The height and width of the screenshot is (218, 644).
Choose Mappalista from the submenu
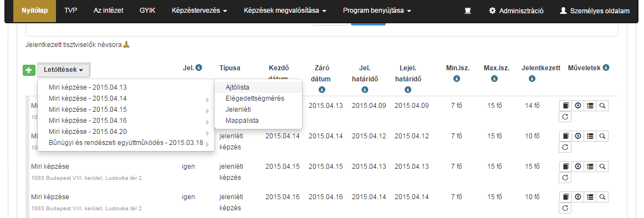click(x=258, y=121)
